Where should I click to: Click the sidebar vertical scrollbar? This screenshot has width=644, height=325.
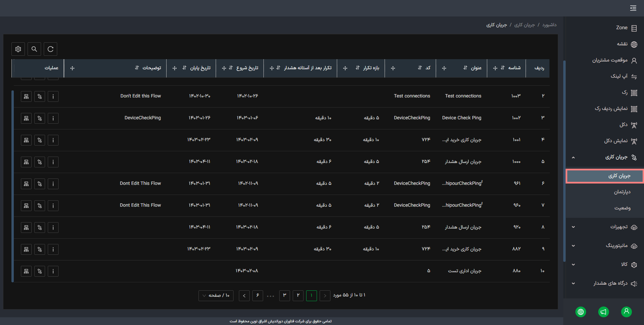click(564, 161)
